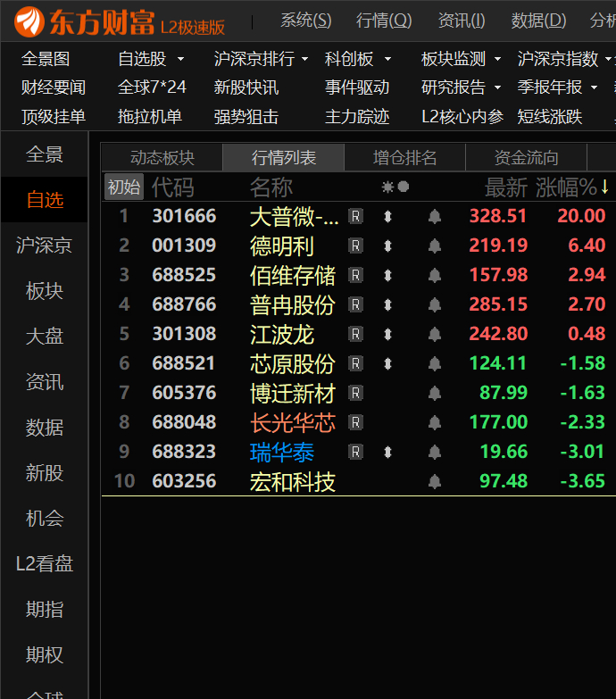616x699 pixels.
Task: Open the 数据(D) menu
Action: [538, 21]
